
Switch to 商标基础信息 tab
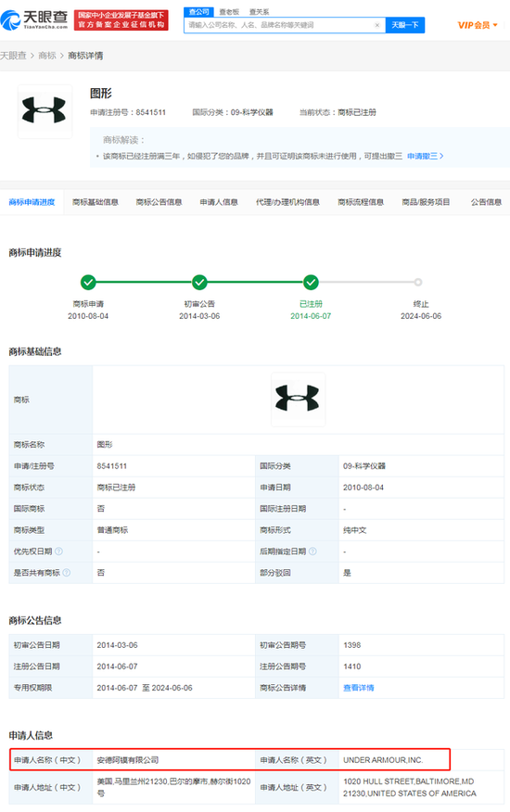96,202
